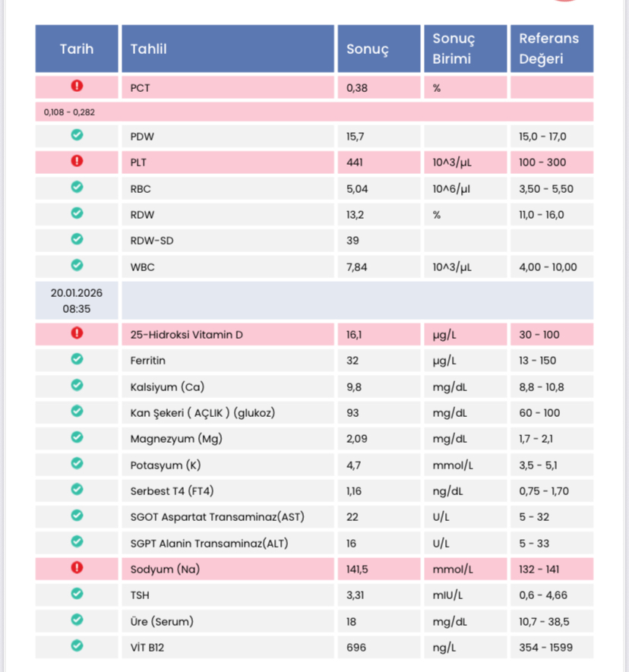
Task: Click the Referans Değeri column header
Action: [552, 49]
